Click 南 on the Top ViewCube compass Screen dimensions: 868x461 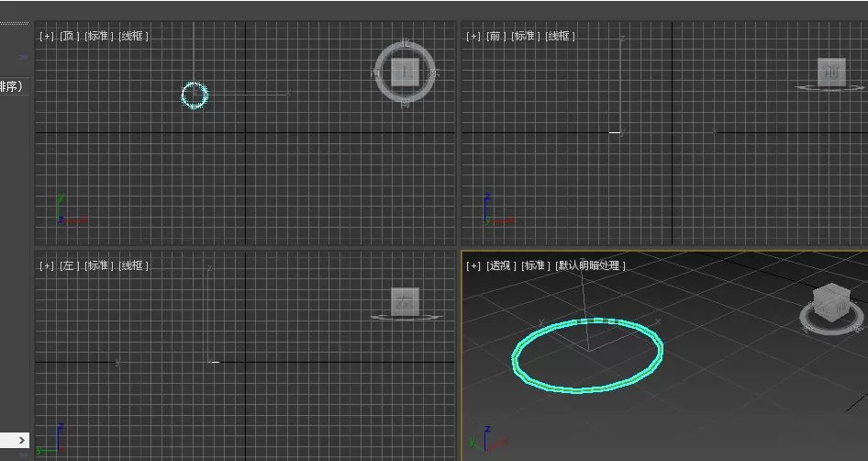point(406,103)
